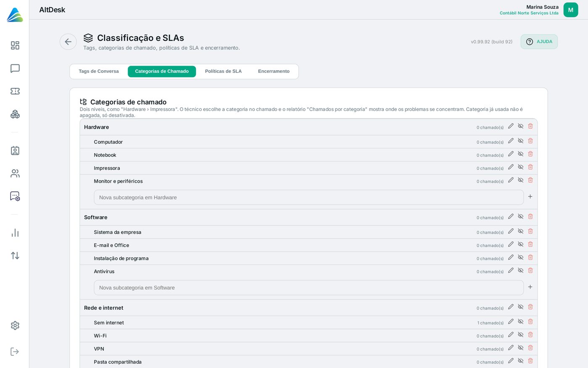Open the settings gear in sidebar
Viewport: 588px width, 368px height.
pos(15,326)
